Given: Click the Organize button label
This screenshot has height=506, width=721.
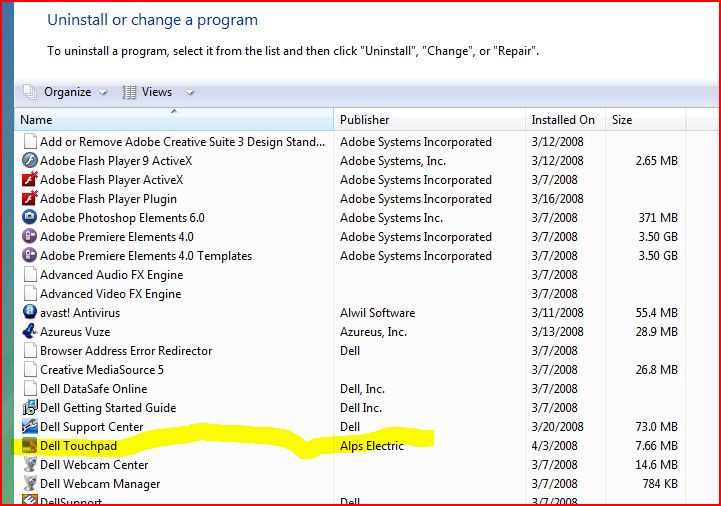Looking at the screenshot, I should click(68, 92).
